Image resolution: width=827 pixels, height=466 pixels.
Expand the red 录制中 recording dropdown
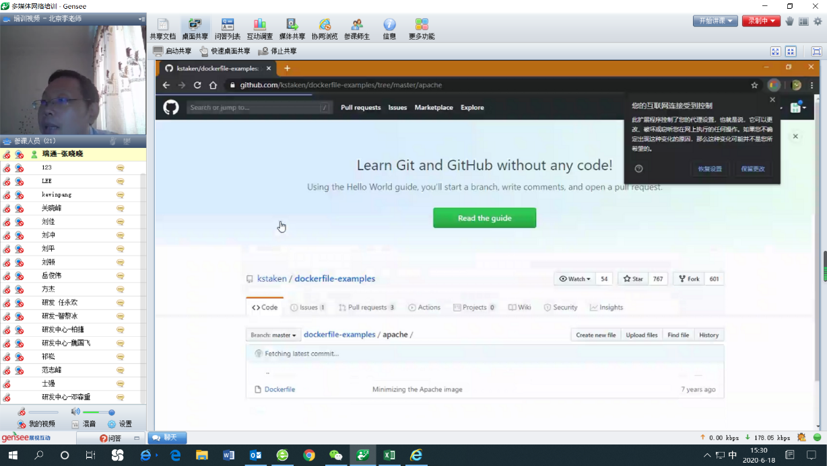[761, 21]
